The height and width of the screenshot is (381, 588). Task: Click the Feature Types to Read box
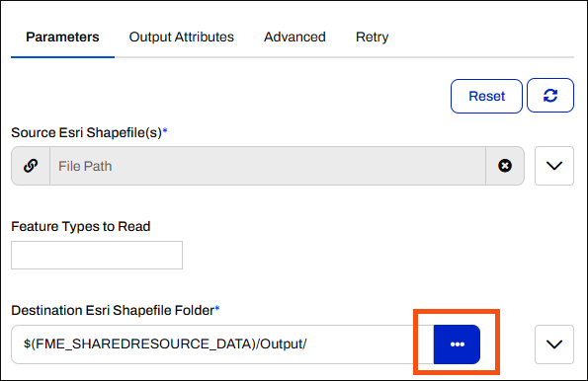click(x=97, y=255)
